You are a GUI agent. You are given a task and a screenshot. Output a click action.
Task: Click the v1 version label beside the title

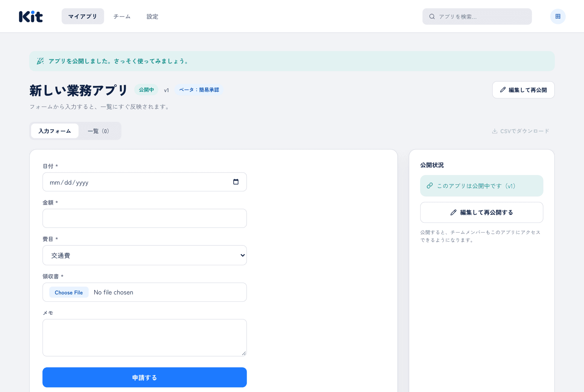pyautogui.click(x=166, y=90)
